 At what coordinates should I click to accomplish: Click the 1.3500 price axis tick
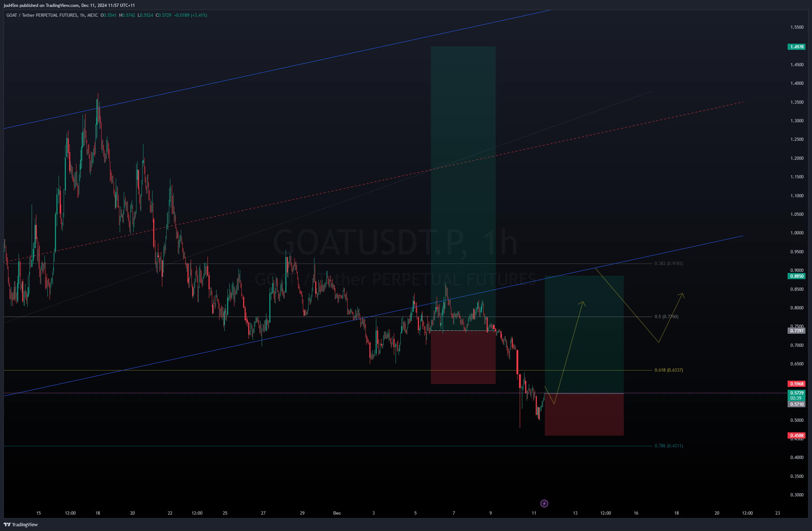797,102
